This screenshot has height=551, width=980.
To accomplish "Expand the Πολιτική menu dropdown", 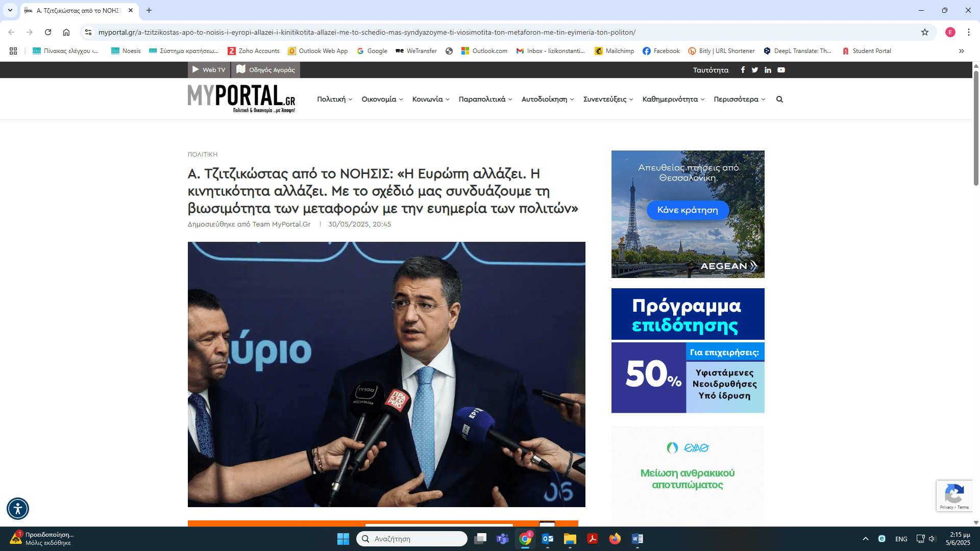I will pos(334,99).
